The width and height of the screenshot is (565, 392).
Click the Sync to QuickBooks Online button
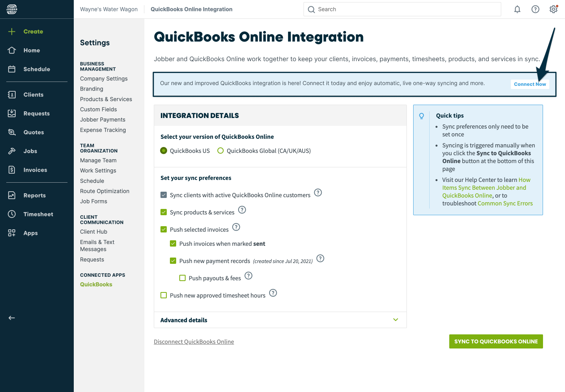click(496, 341)
